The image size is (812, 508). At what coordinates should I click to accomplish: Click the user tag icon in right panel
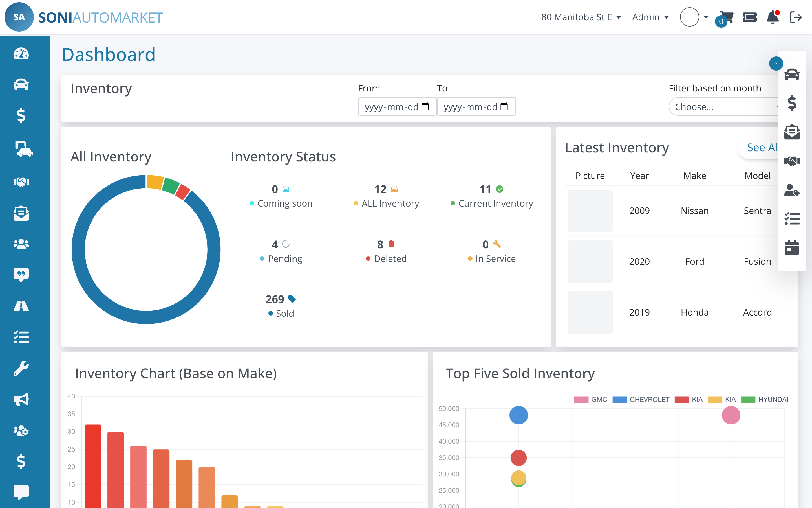pyautogui.click(x=792, y=190)
